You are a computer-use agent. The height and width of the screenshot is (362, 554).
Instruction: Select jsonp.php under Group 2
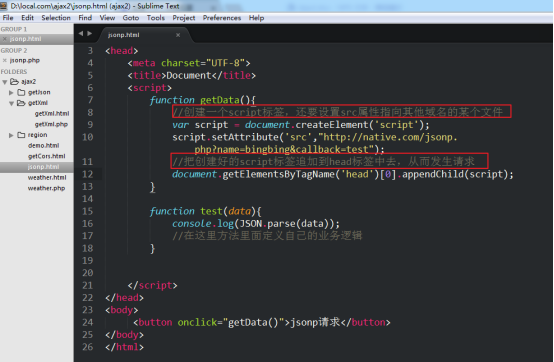point(25,60)
